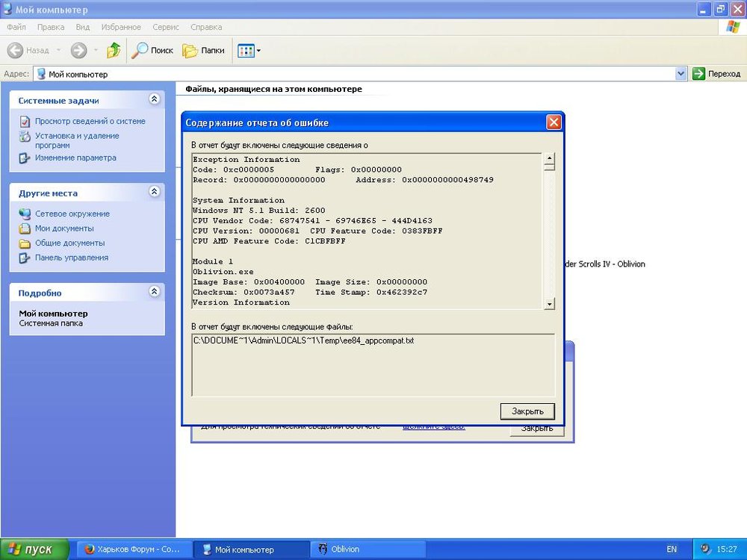The height and width of the screenshot is (560, 747).
Task: Click scrollbar up arrow in report details
Action: 549,158
